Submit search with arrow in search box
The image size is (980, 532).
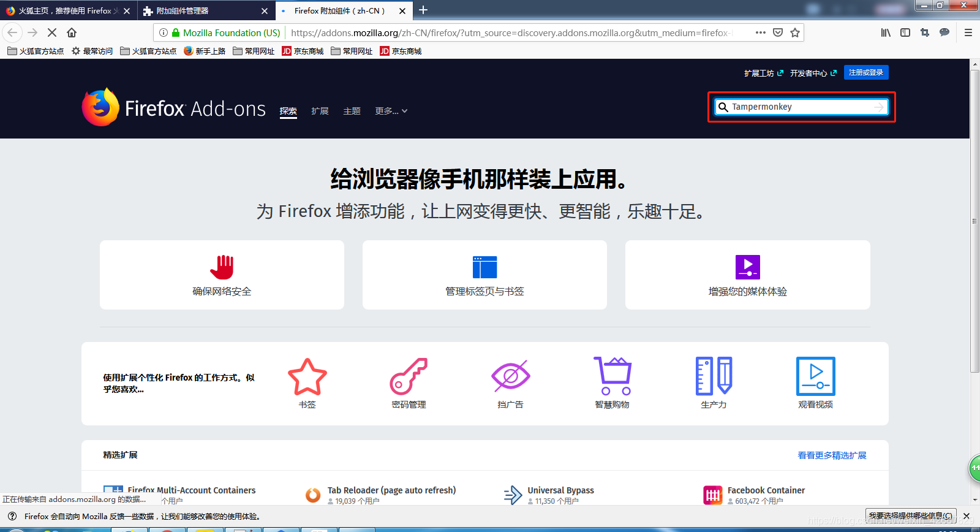pyautogui.click(x=880, y=107)
